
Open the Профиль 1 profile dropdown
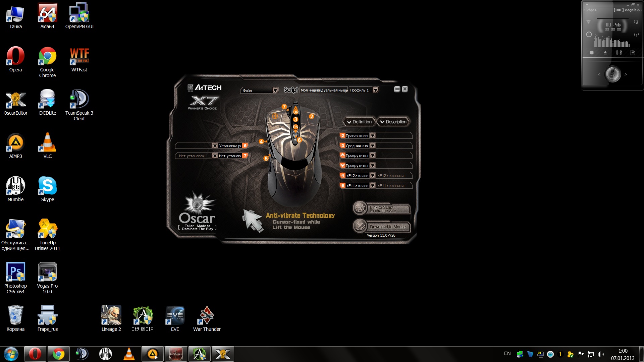point(375,90)
